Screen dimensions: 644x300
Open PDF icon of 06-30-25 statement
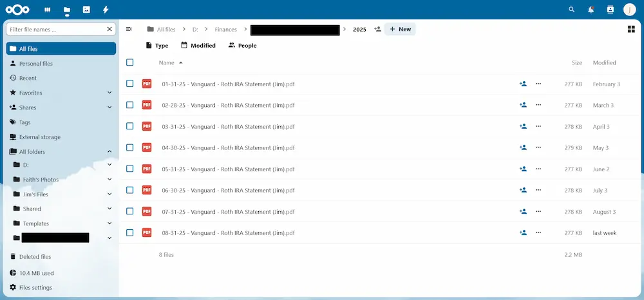point(147,190)
